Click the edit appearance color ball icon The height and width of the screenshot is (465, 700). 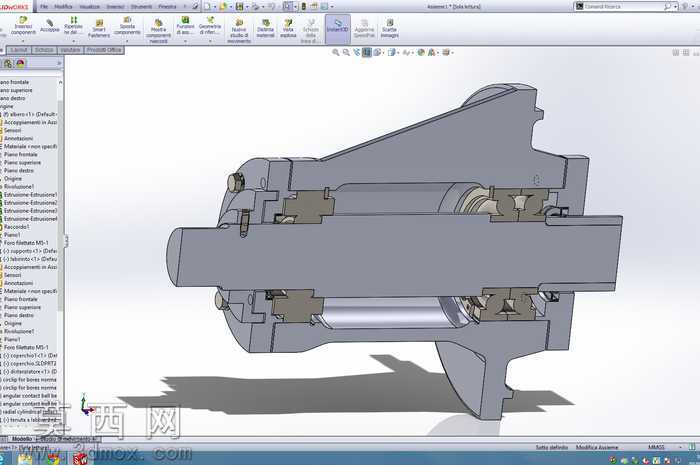coord(421,53)
